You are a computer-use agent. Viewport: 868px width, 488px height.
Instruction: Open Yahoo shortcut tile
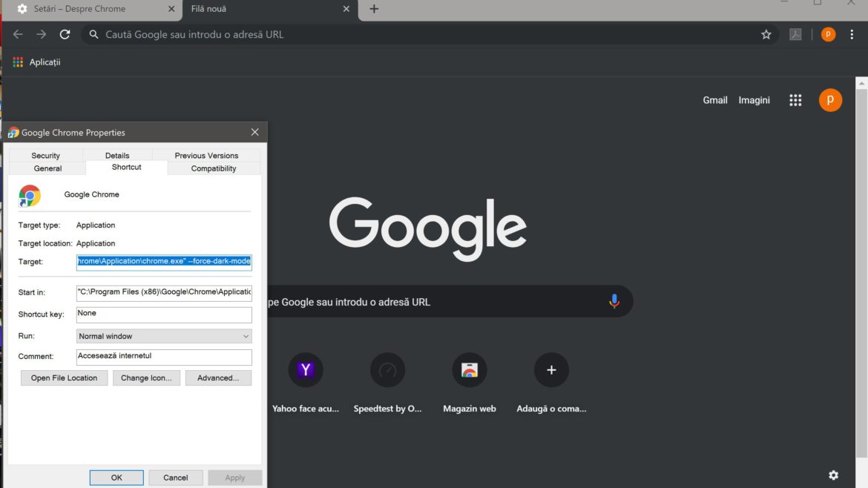click(x=306, y=383)
